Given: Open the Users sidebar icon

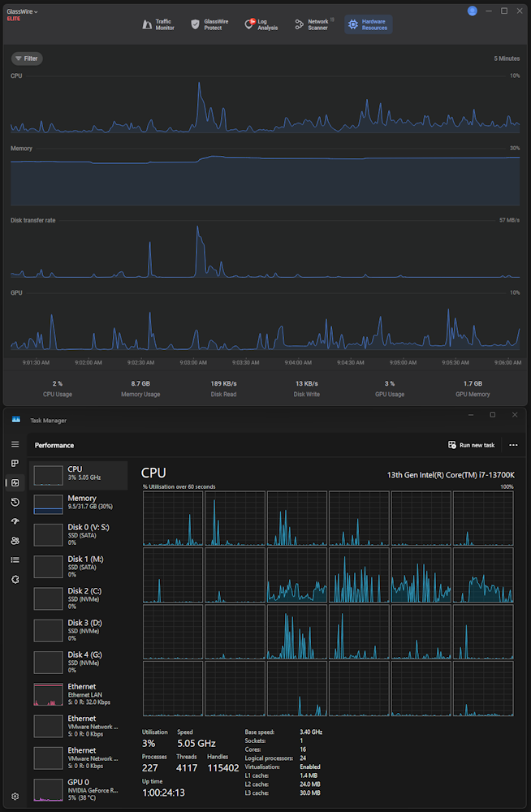Looking at the screenshot, I should tap(15, 541).
